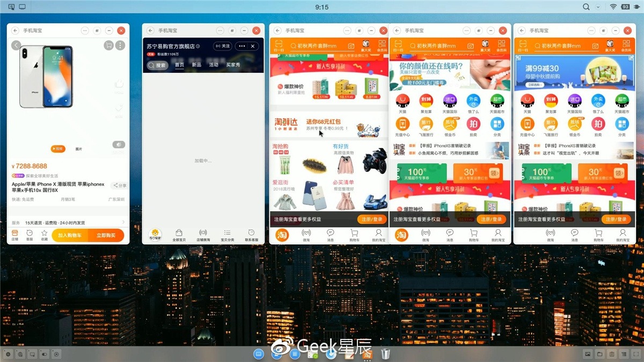Open 充值中心 icon in 颜值 banner Taobao window
The width and height of the screenshot is (644, 362).
pos(402,127)
